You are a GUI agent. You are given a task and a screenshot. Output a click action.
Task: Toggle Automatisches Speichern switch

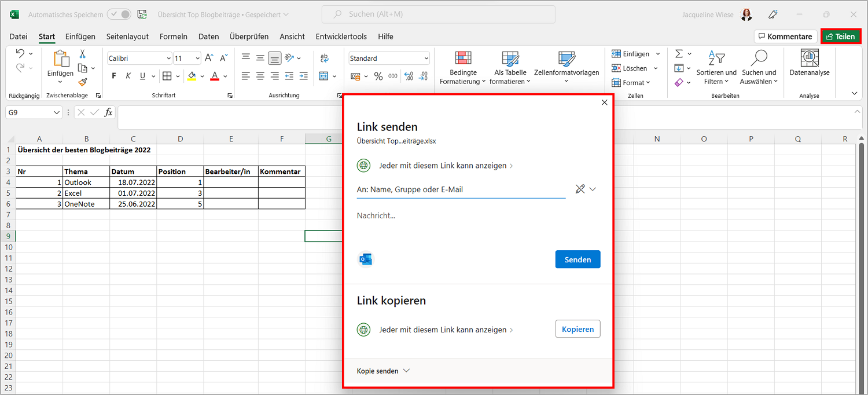119,14
